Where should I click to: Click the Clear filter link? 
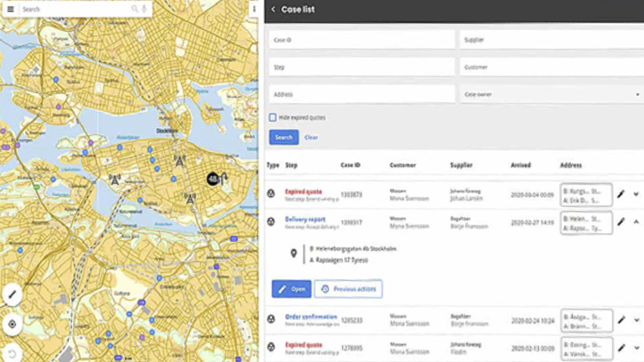pos(311,137)
